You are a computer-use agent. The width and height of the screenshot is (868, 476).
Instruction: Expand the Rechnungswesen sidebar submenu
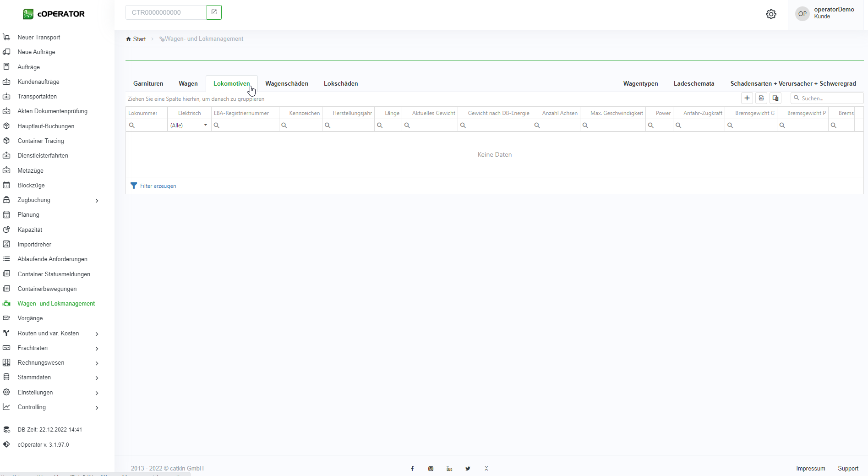97,363
